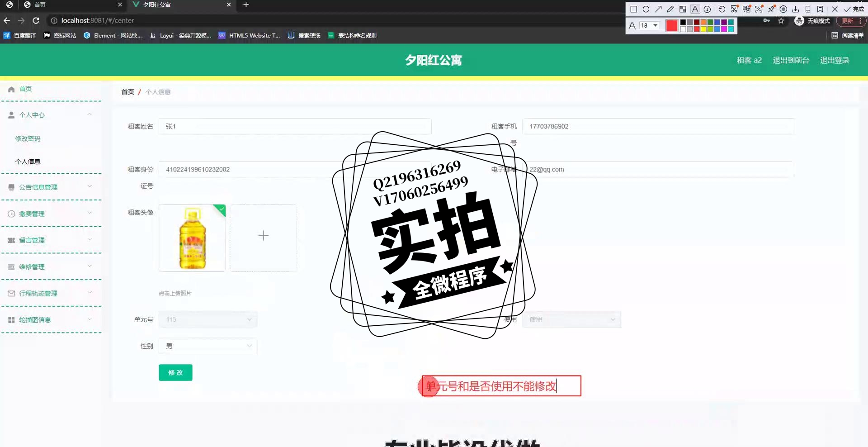868x447 pixels.
Task: Click the translate screenshot icon
Action: tap(746, 9)
